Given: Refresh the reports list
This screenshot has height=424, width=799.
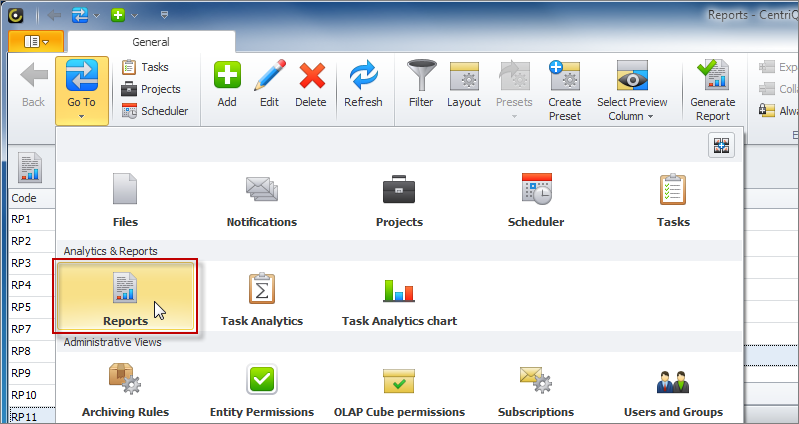Looking at the screenshot, I should (363, 85).
